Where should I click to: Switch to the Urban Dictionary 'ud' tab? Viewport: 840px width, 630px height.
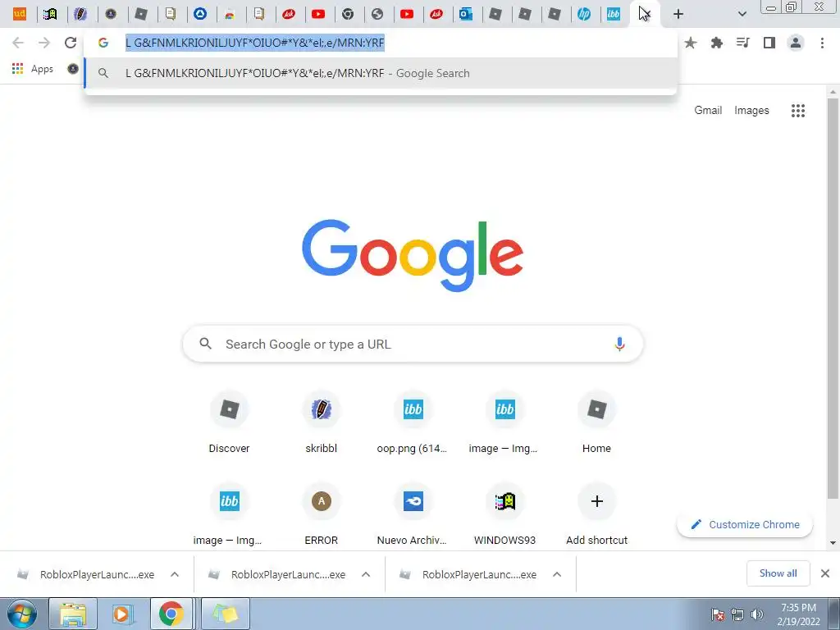tap(20, 14)
